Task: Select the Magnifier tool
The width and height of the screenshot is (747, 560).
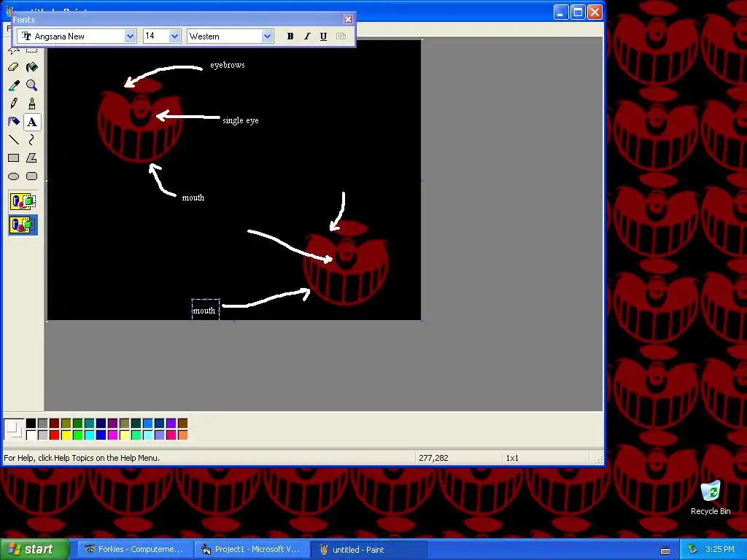Action: (x=32, y=85)
